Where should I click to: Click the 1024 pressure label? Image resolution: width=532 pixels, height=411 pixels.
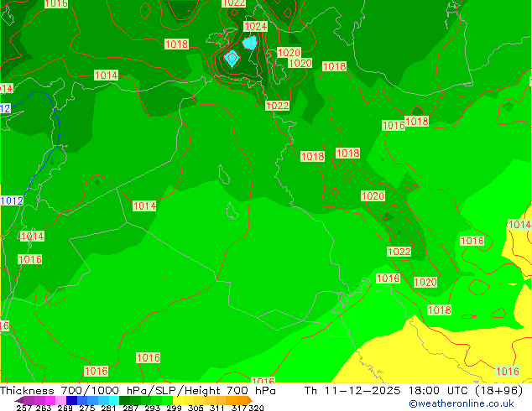tap(255, 27)
